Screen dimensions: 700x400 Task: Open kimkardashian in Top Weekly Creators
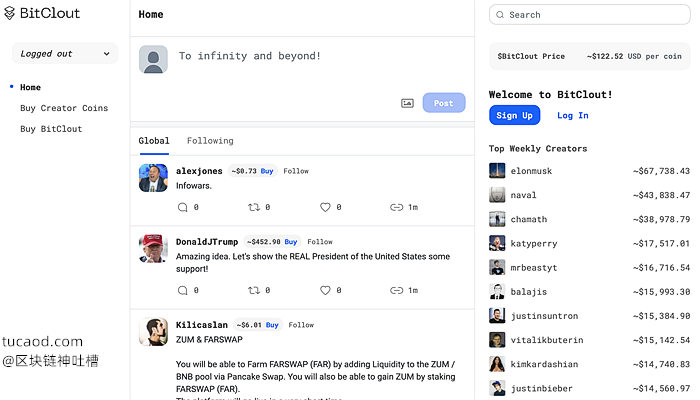point(544,364)
